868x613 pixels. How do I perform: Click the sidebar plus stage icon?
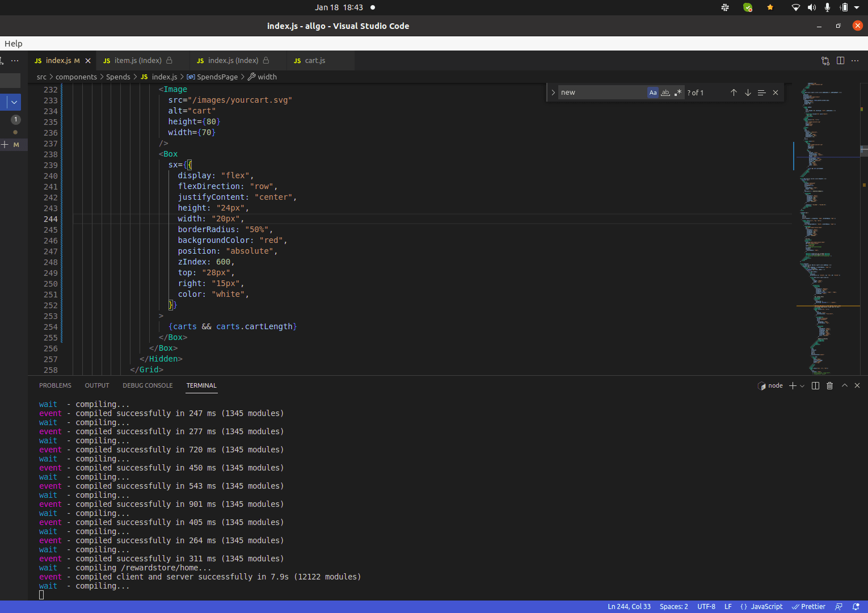[5, 145]
